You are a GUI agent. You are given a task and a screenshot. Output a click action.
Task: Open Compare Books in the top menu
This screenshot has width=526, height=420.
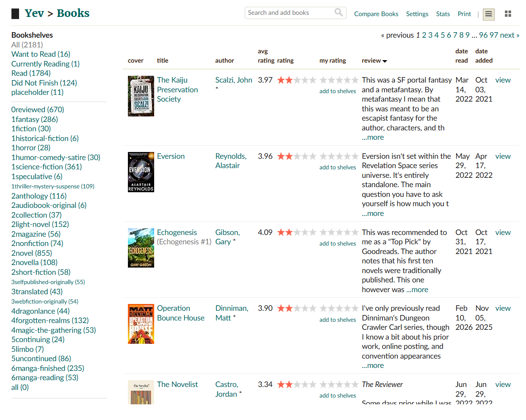pyautogui.click(x=376, y=14)
